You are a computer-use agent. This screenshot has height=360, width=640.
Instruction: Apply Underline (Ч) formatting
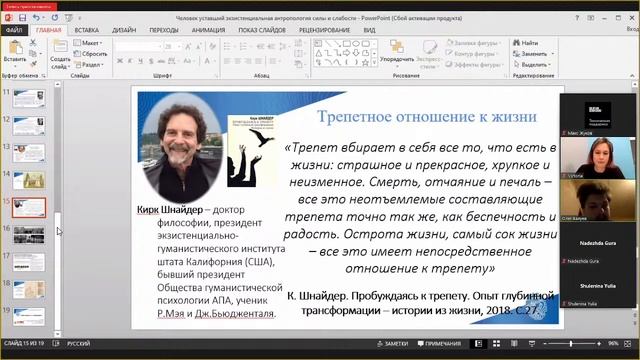click(141, 61)
